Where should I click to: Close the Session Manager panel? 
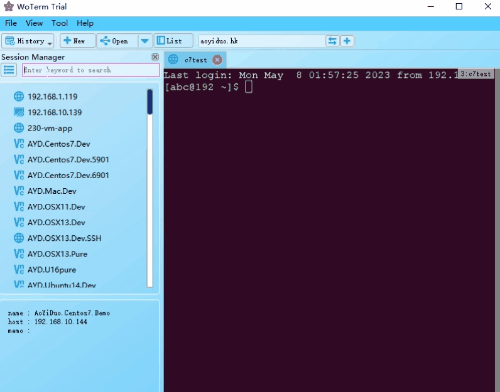[x=155, y=57]
